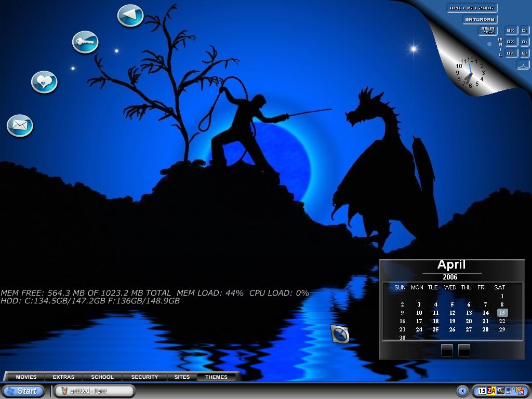Click the small clock icon on the water
The image size is (532, 399).
pyautogui.click(x=340, y=334)
